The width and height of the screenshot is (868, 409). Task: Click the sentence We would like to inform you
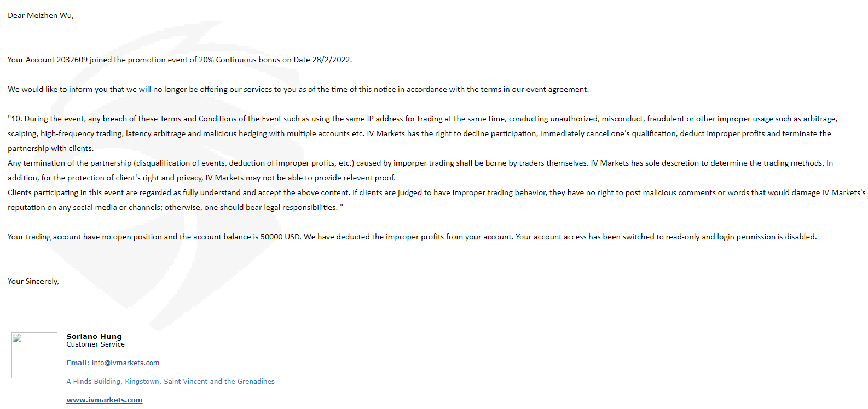(298, 90)
